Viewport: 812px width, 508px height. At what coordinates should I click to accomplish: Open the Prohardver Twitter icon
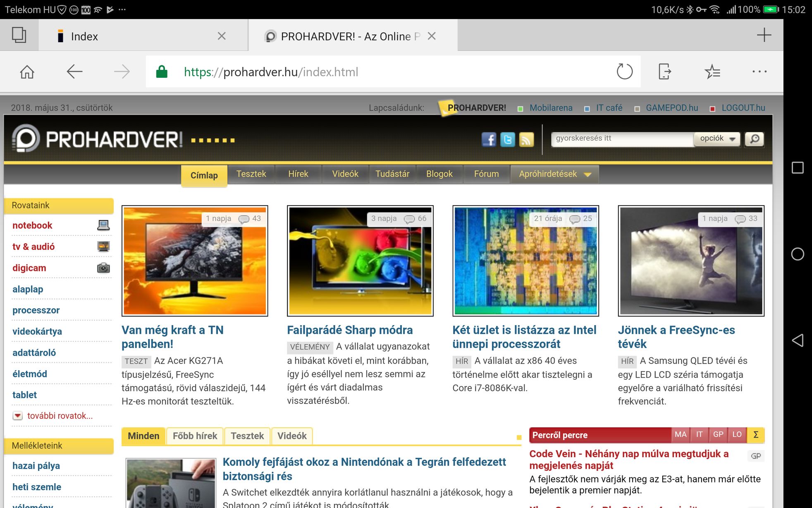pos(508,139)
